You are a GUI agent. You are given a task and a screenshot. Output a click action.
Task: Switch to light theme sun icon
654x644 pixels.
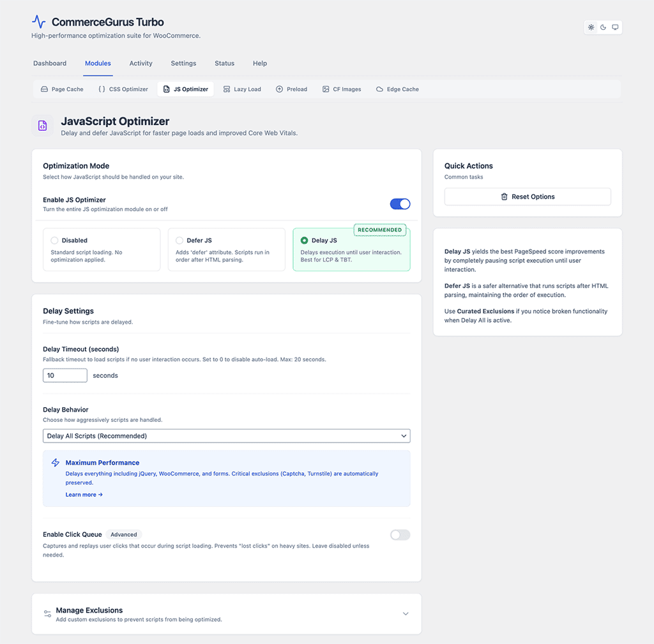pyautogui.click(x=591, y=27)
